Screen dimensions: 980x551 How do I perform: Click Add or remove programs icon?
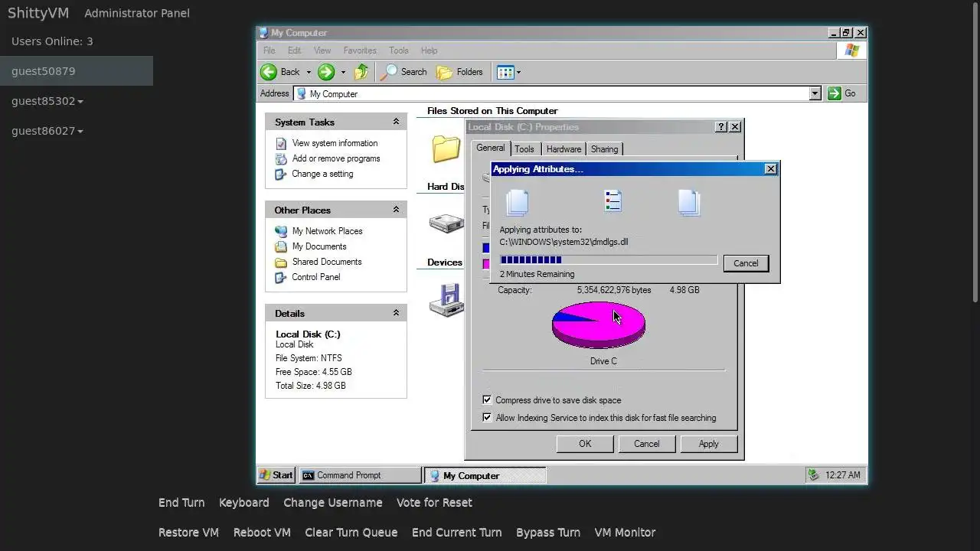pyautogui.click(x=281, y=158)
